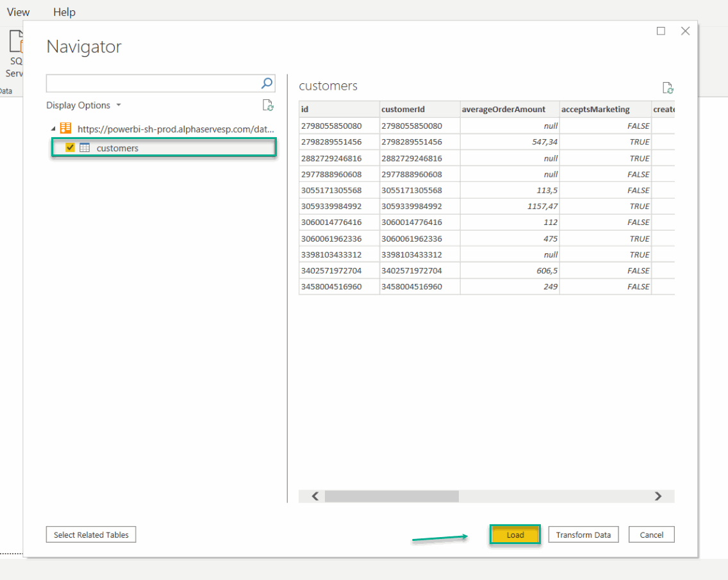Click the magnifier search icon in Navigator
Viewport: 728px width, 580px height.
point(267,83)
